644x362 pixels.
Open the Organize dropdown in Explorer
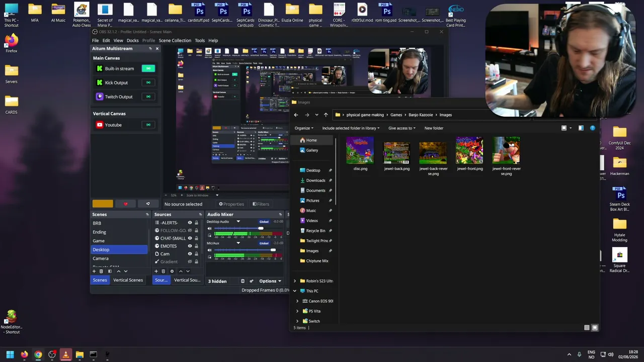tap(304, 128)
